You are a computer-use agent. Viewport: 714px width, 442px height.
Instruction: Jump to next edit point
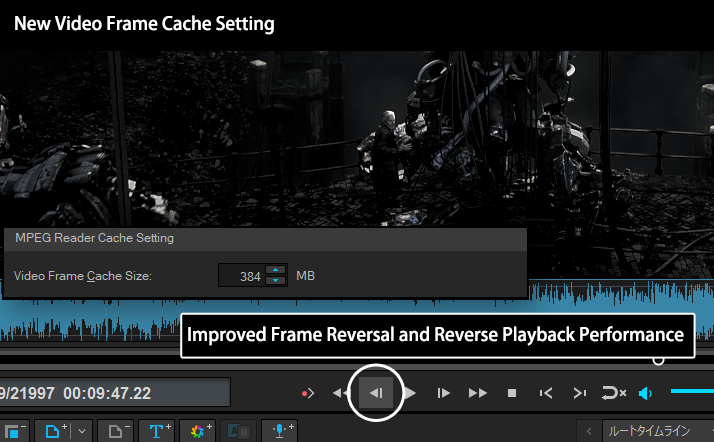(579, 393)
